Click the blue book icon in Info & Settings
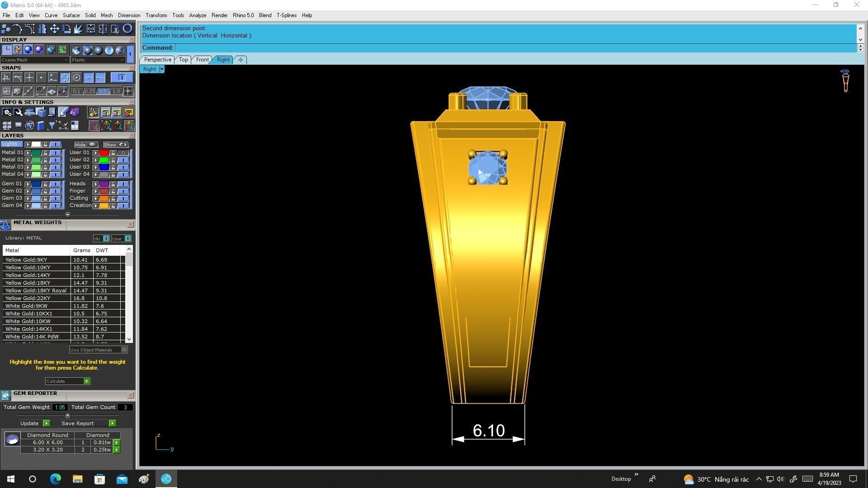The width and height of the screenshot is (868, 488). point(41,126)
